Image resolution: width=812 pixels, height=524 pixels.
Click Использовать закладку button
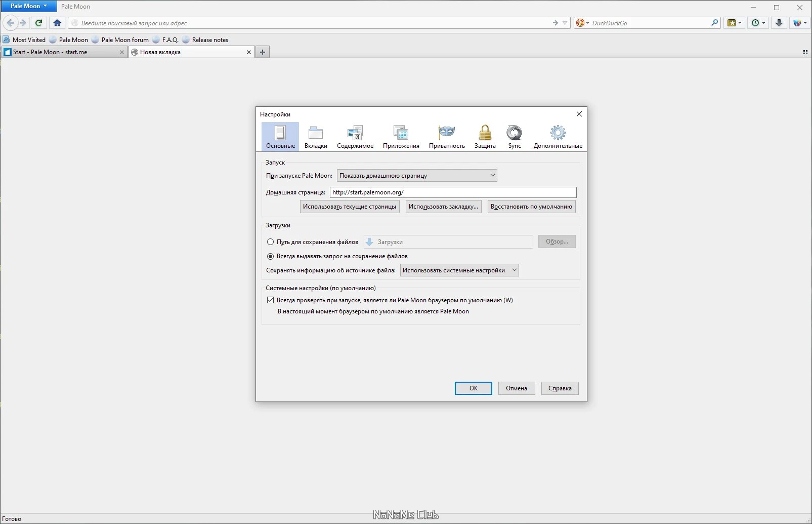tap(443, 207)
